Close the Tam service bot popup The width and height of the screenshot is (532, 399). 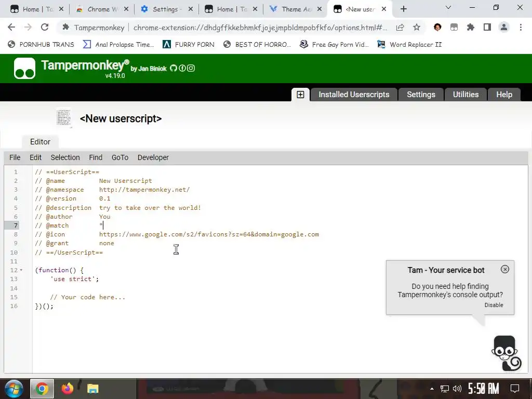click(x=505, y=269)
